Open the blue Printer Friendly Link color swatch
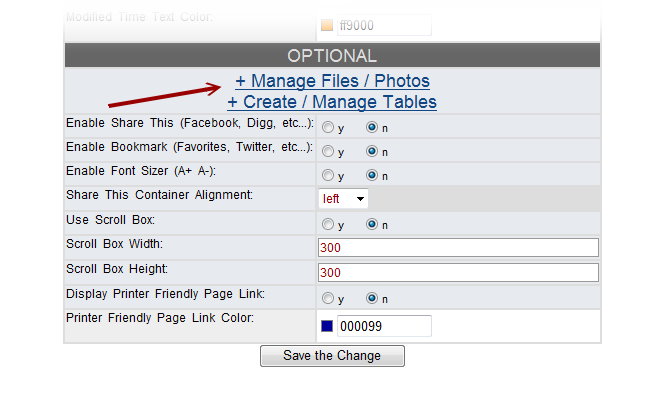 (x=327, y=326)
